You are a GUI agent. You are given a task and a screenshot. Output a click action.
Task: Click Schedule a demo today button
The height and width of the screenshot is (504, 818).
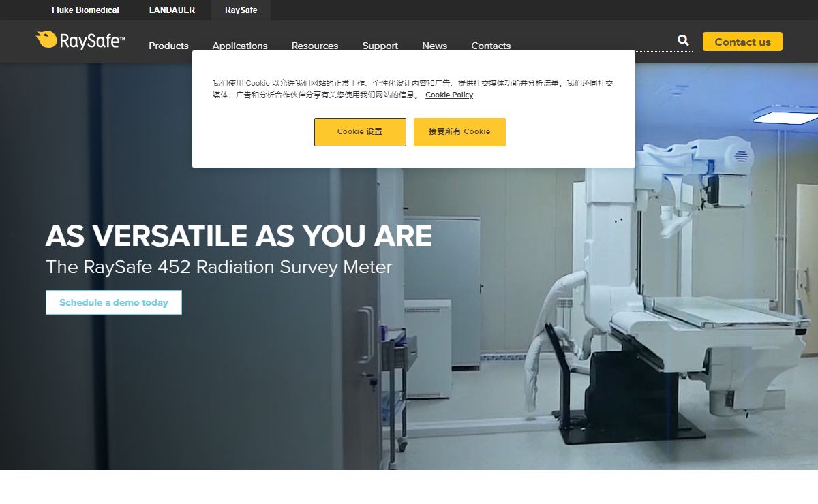point(114,302)
